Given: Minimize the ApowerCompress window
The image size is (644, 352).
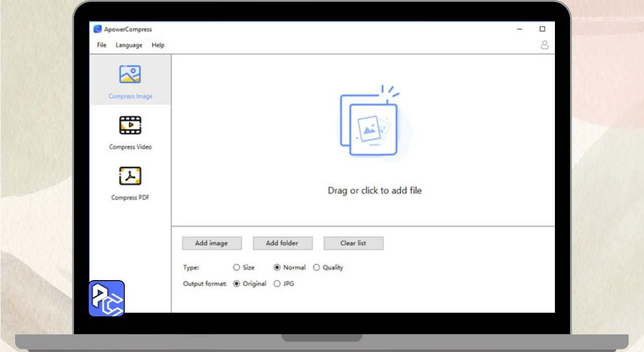Looking at the screenshot, I should click(520, 29).
